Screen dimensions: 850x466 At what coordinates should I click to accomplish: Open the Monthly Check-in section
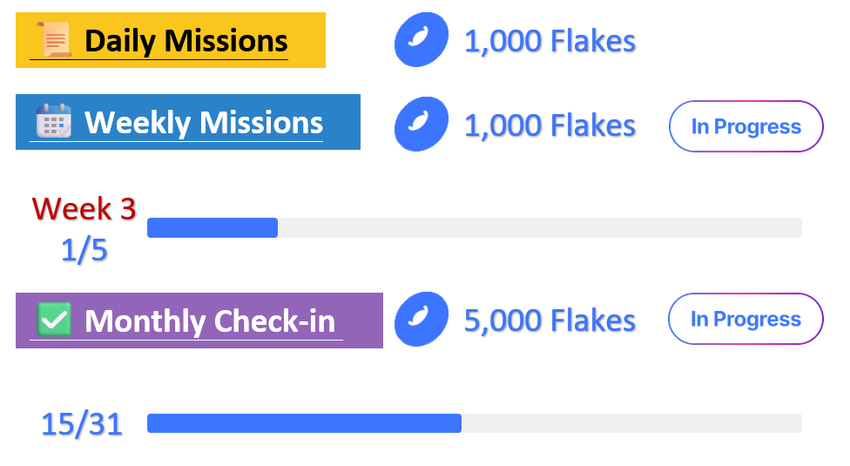click(209, 321)
